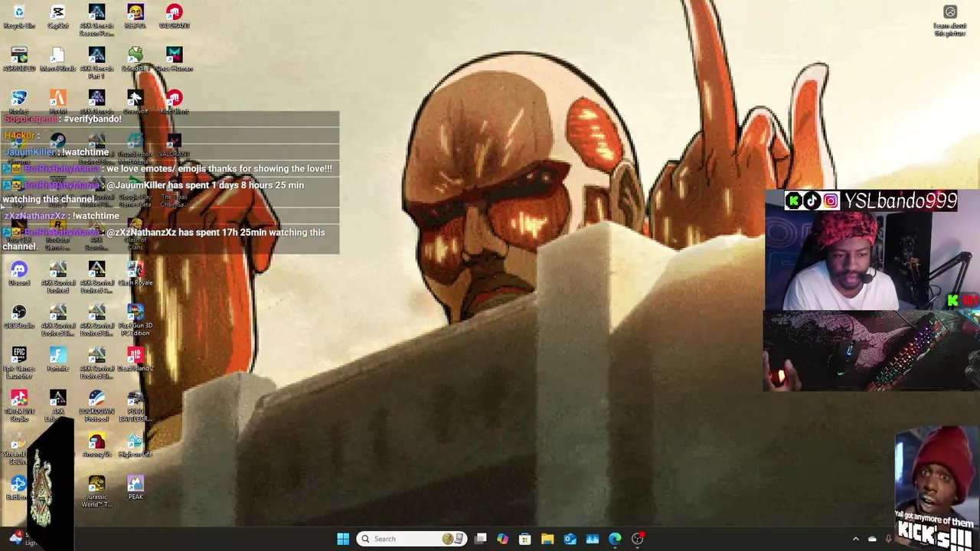Select the TikTok LIVE Studio shortcut
The width and height of the screenshot is (980, 551).
click(19, 406)
